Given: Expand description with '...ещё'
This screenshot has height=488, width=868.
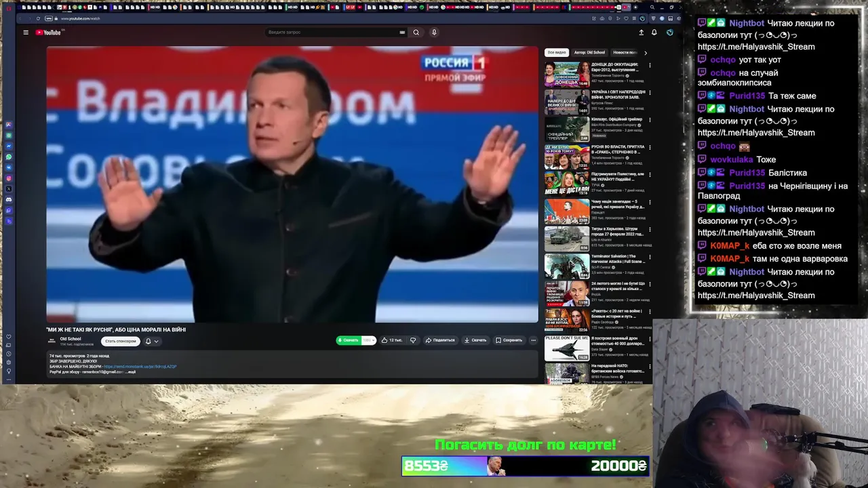Looking at the screenshot, I should [131, 372].
